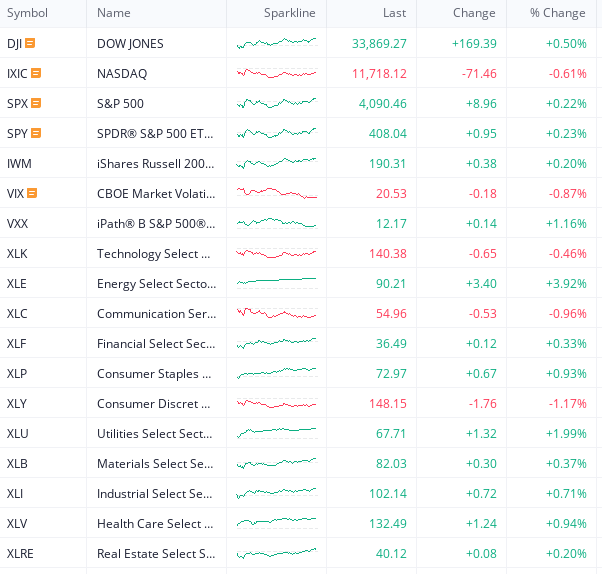Click the last price 148.15
The width and height of the screenshot is (602, 574).
pos(388,404)
